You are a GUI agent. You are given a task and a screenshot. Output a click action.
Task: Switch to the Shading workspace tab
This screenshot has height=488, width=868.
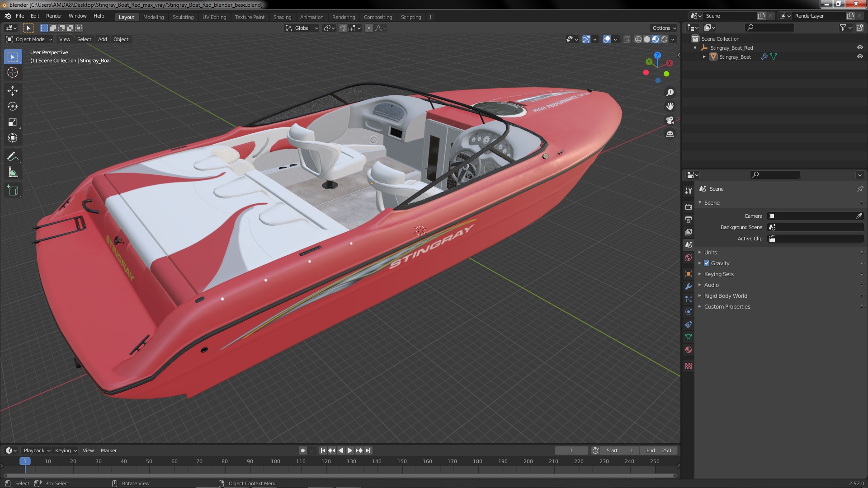coord(282,17)
